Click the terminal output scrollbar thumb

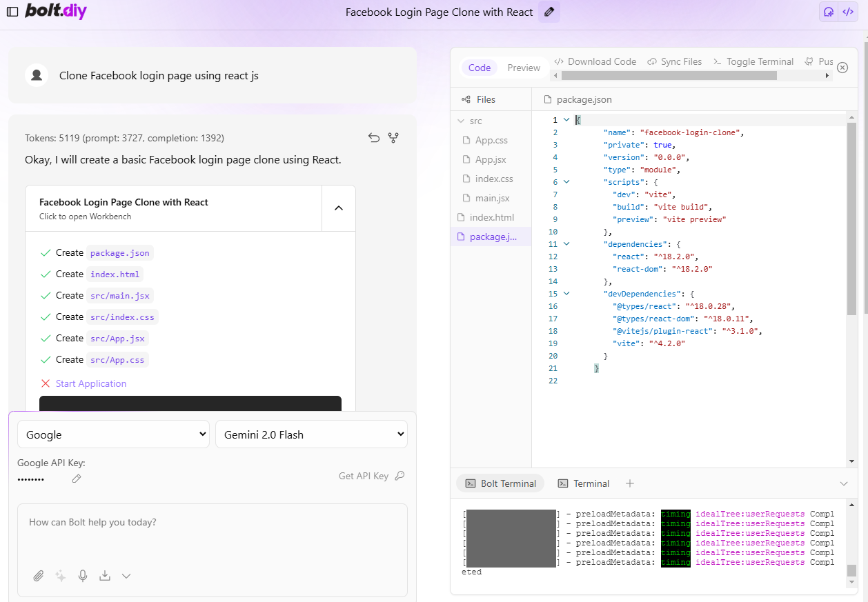851,570
